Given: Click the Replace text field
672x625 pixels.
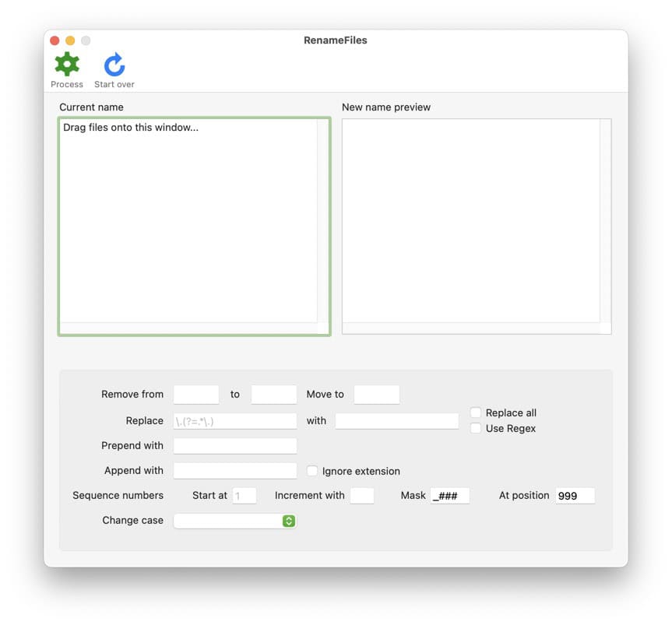Looking at the screenshot, I should (x=234, y=421).
